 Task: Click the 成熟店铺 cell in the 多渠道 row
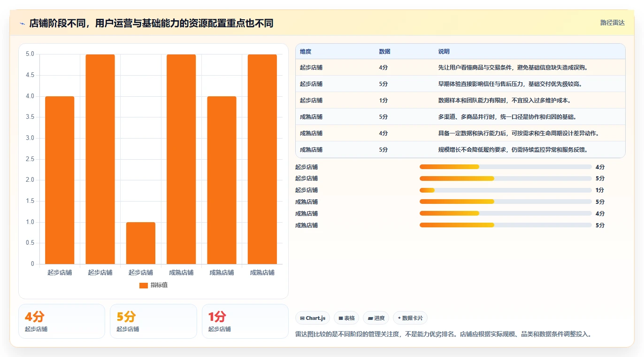pyautogui.click(x=311, y=117)
